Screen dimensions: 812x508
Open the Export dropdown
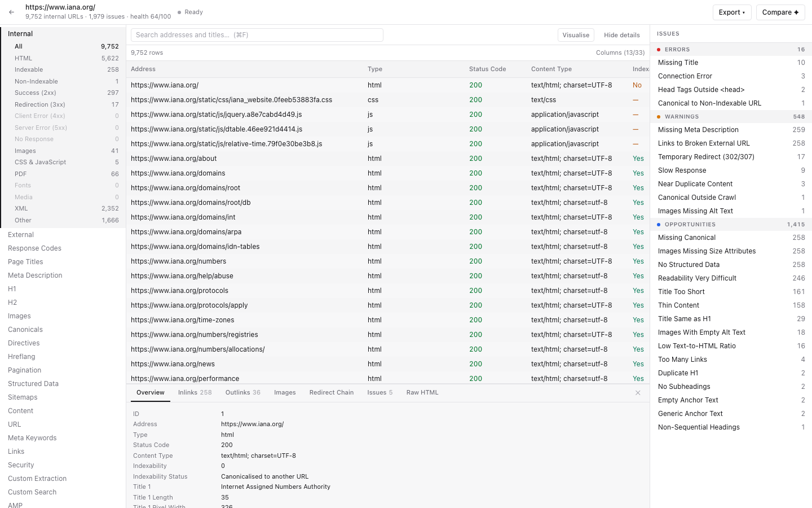click(x=732, y=12)
